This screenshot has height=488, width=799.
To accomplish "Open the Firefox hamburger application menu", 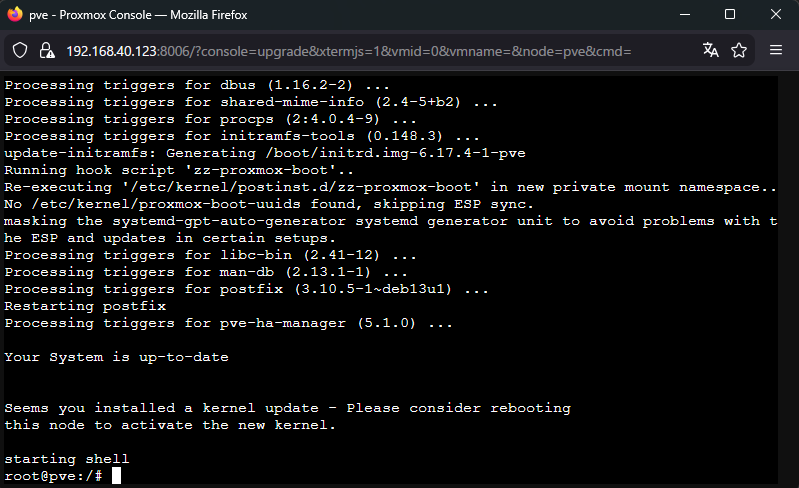I will click(x=776, y=50).
